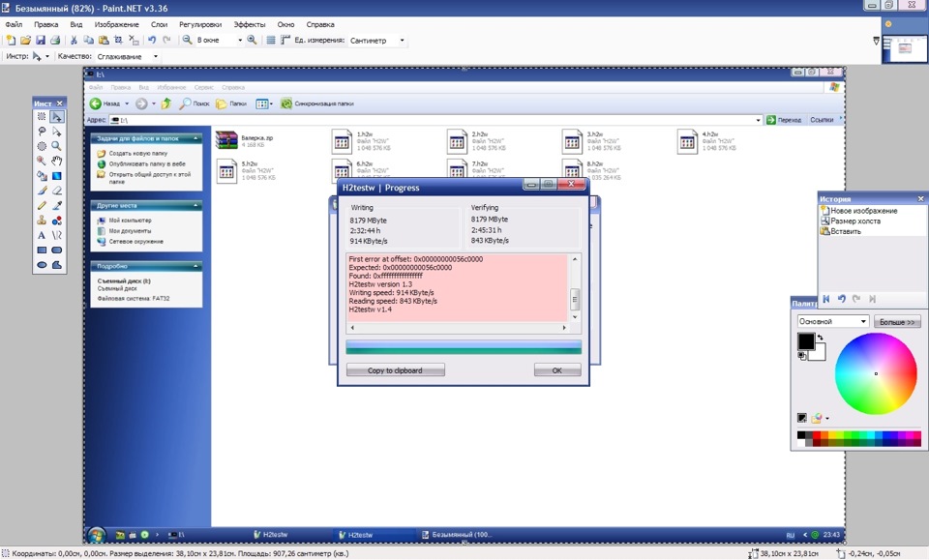The height and width of the screenshot is (560, 929).
Task: Toggle the rulers display
Action: pos(285,41)
